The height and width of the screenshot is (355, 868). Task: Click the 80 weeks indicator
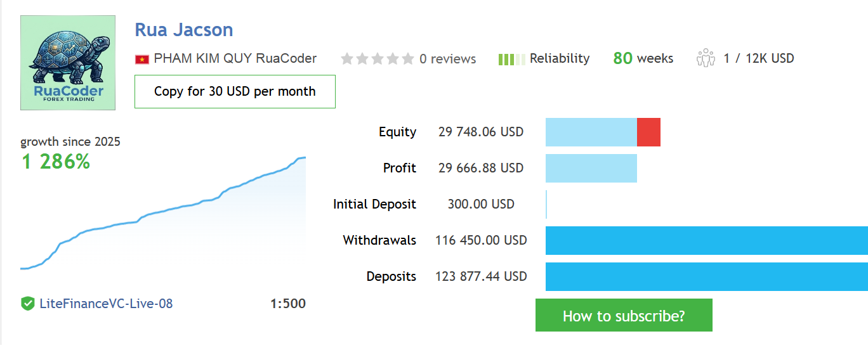point(643,58)
